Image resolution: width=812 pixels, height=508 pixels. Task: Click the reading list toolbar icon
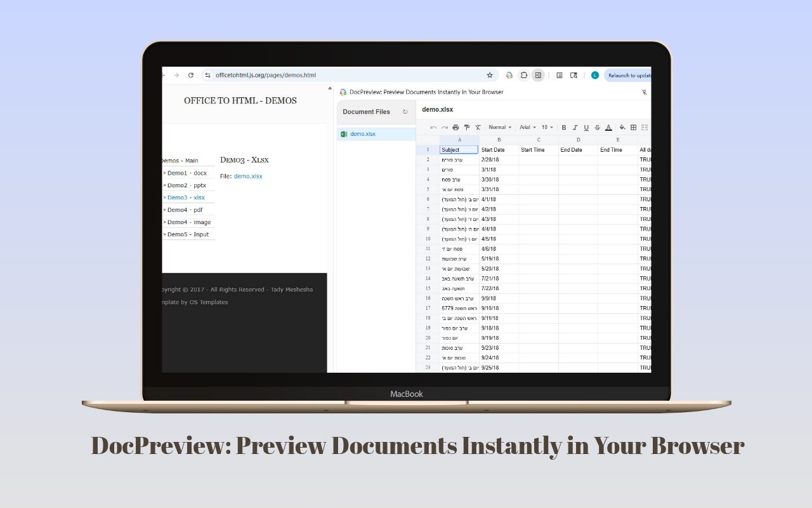[x=560, y=75]
